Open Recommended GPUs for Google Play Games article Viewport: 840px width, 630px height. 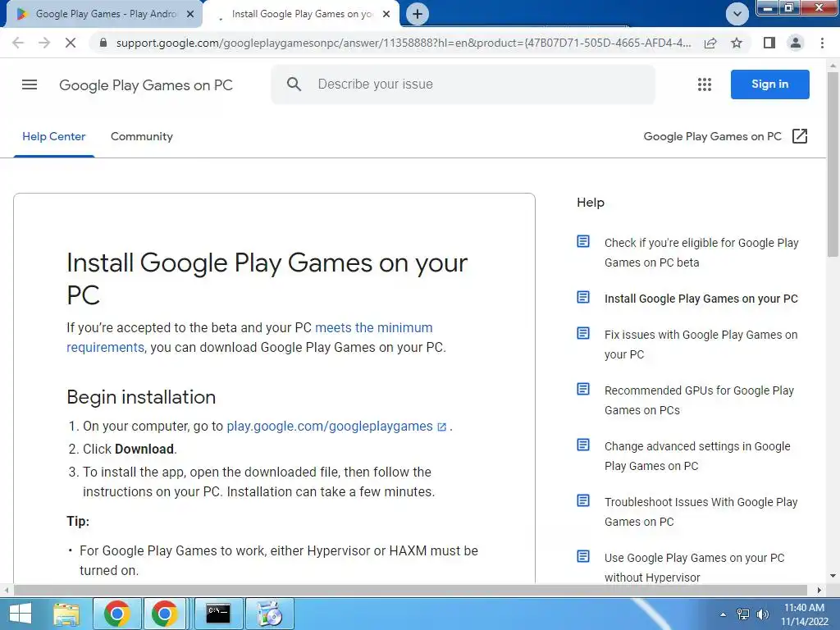(699, 400)
